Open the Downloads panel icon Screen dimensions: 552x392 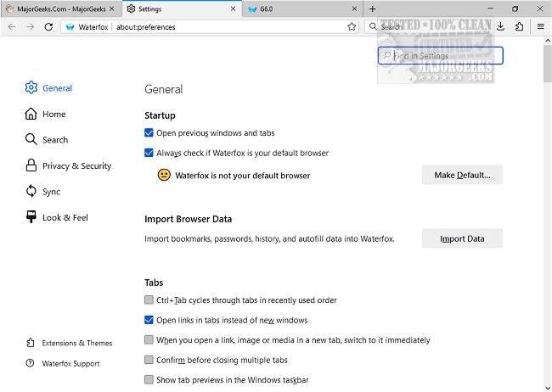(x=500, y=27)
